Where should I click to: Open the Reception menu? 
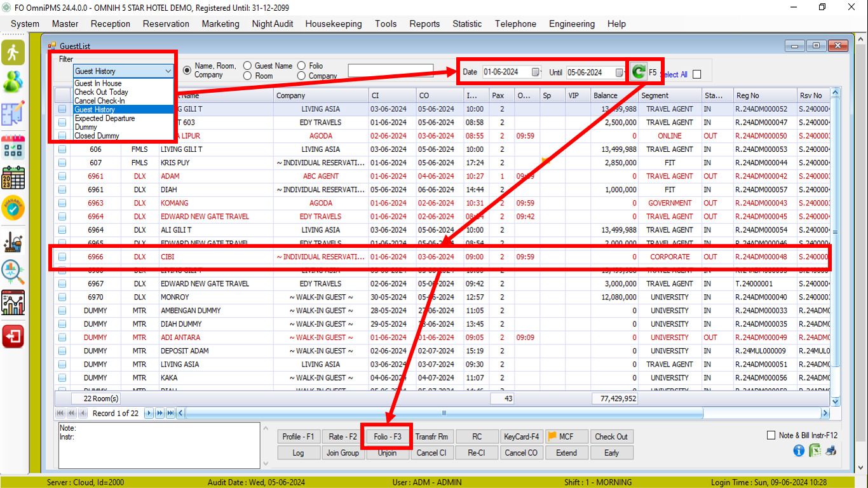111,24
